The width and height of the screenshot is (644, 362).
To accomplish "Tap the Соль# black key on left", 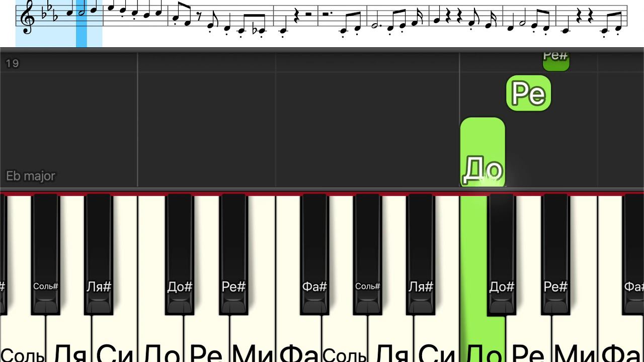I will coord(46,254).
